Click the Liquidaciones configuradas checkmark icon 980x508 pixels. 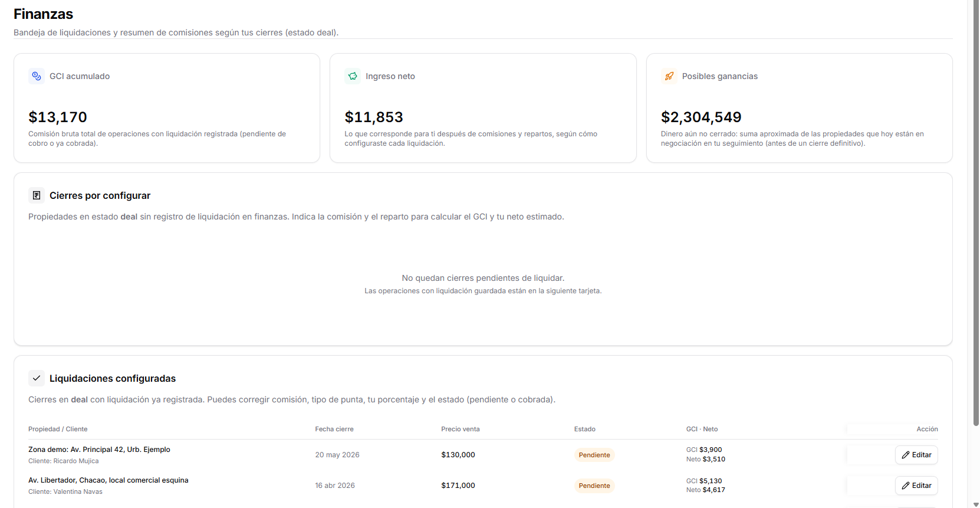pos(37,378)
